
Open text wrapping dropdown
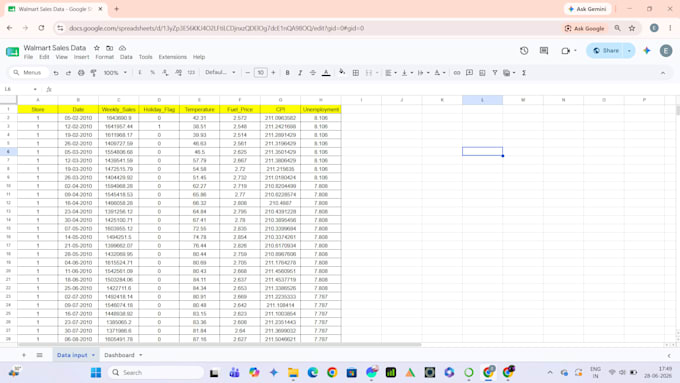point(423,73)
